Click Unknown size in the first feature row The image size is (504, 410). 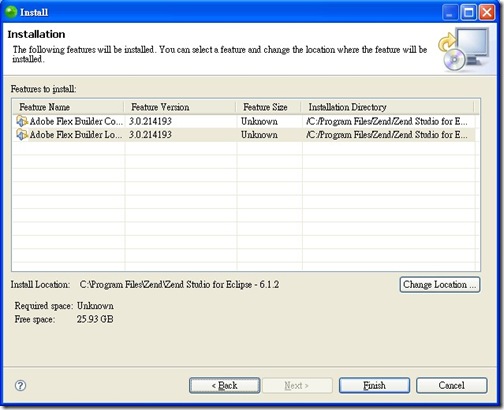pos(259,121)
